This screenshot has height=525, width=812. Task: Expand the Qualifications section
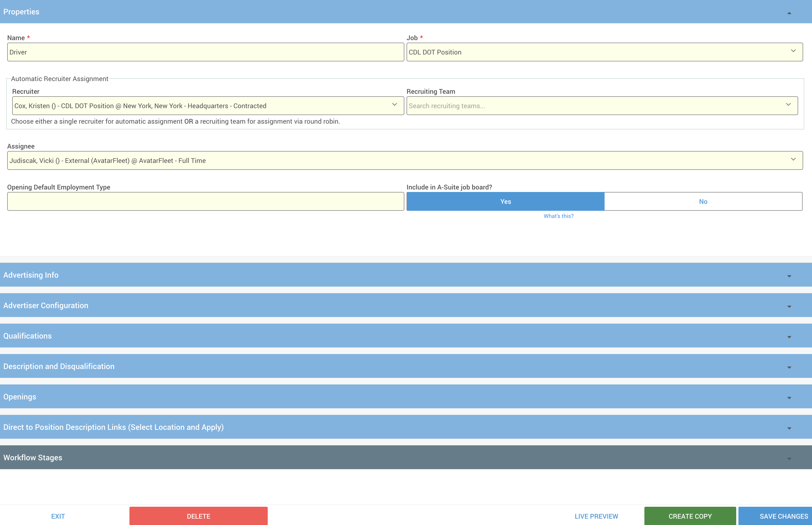406,336
